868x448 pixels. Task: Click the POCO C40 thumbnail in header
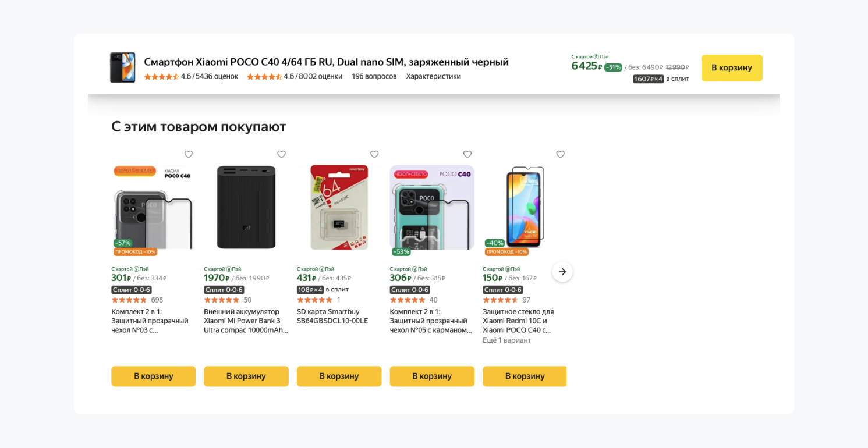(x=122, y=67)
